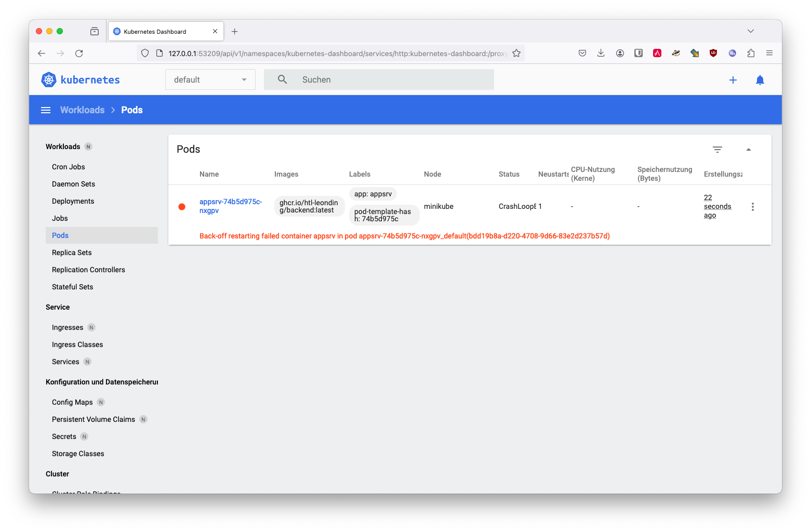The image size is (811, 532).
Task: Click the Kubernetes logo
Action: pos(81,79)
